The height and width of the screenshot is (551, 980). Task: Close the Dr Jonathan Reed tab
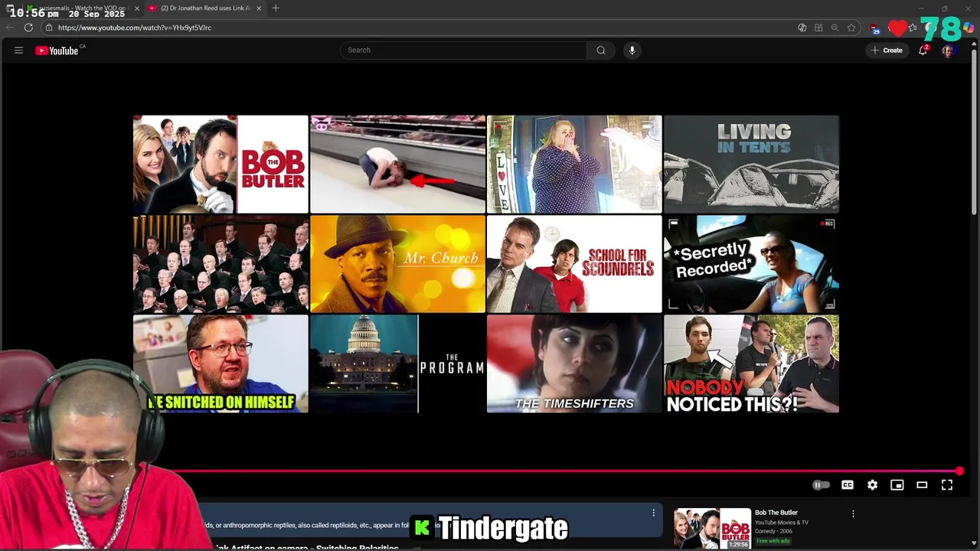pos(259,8)
